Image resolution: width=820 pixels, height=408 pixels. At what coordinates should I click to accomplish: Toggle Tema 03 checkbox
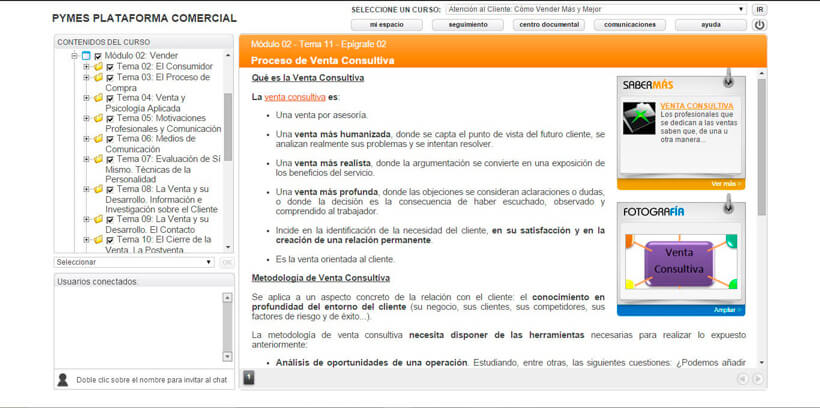coord(110,77)
